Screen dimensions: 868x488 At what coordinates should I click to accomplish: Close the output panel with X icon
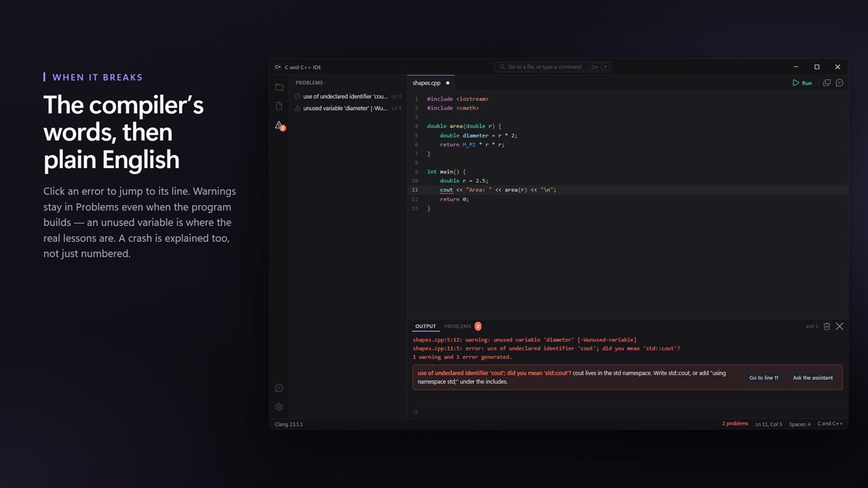840,326
